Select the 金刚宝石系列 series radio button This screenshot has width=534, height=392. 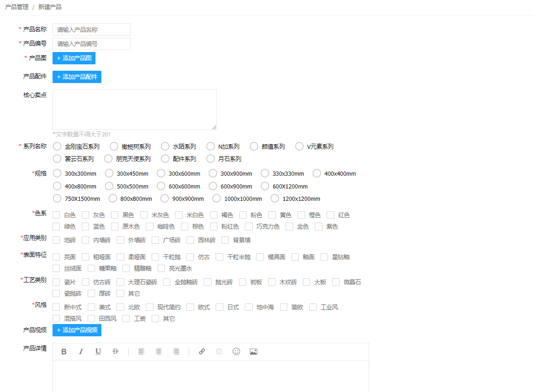click(57, 146)
